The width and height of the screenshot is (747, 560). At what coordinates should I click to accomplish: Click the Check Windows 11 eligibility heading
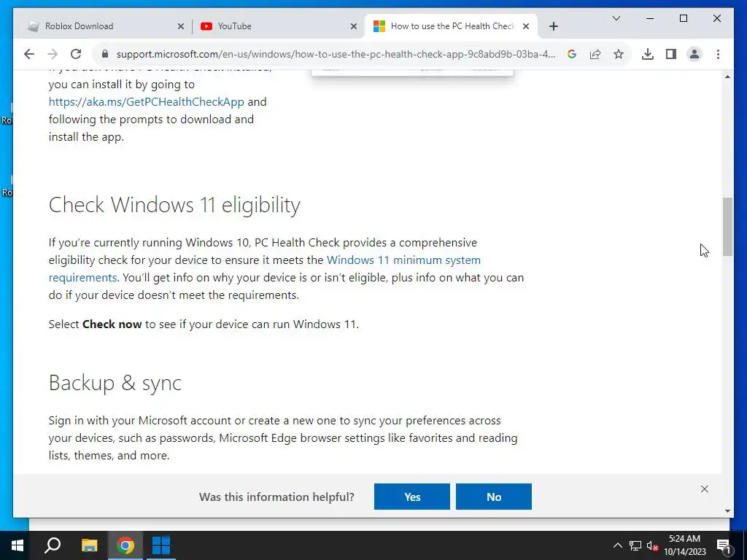point(174,205)
